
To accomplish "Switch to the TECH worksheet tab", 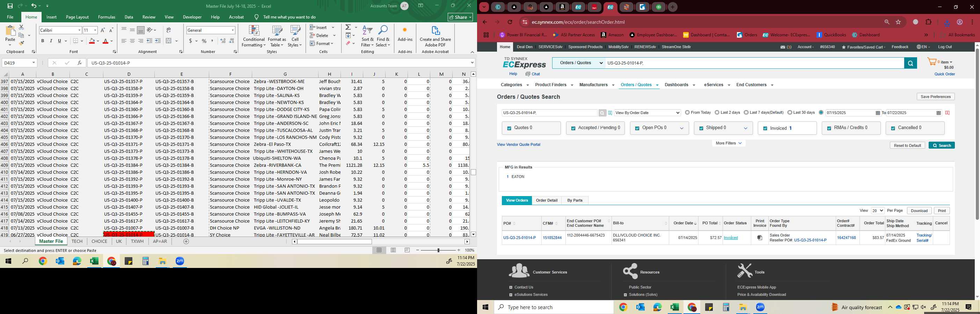I will pyautogui.click(x=77, y=241).
